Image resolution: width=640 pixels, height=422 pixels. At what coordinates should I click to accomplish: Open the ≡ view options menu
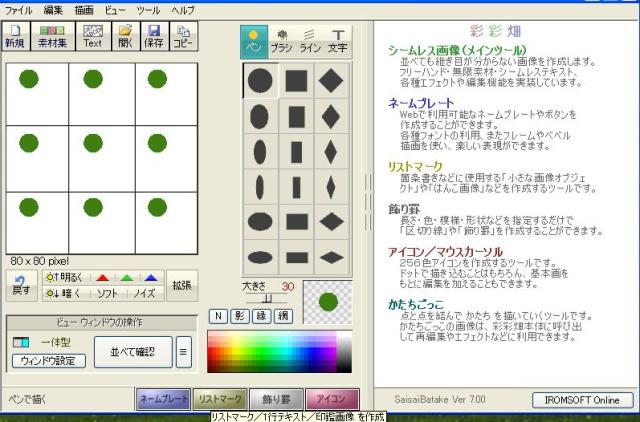click(184, 351)
